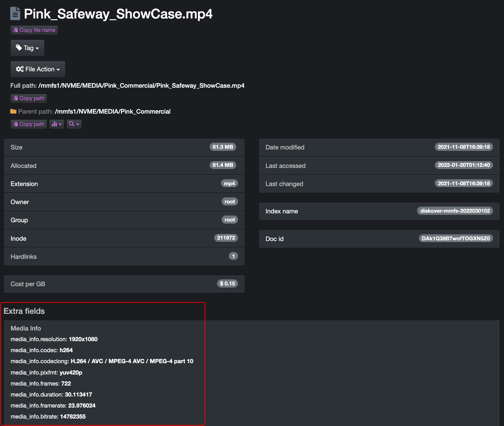
Task: Click the Copy file name button
Action: 34,30
